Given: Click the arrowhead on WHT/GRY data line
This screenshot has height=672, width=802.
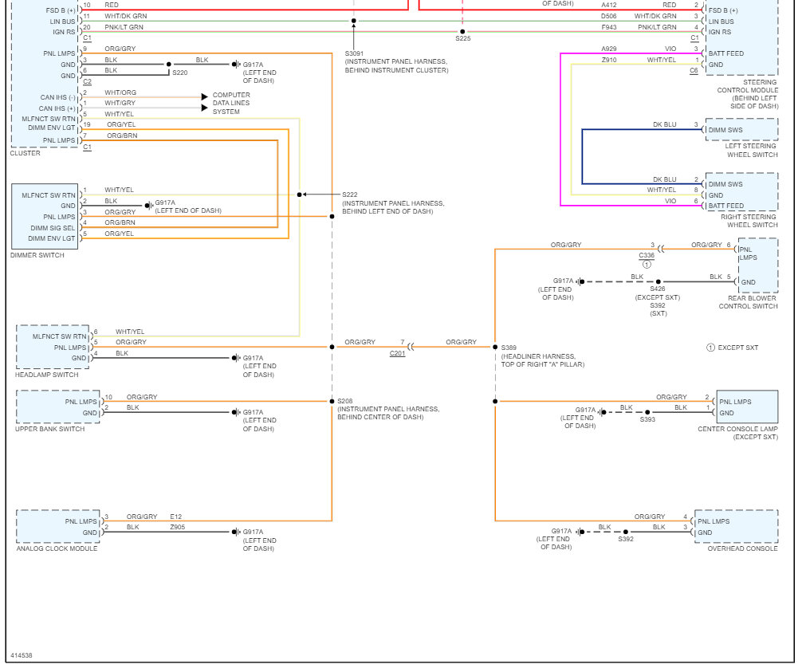Looking at the screenshot, I should tap(205, 108).
